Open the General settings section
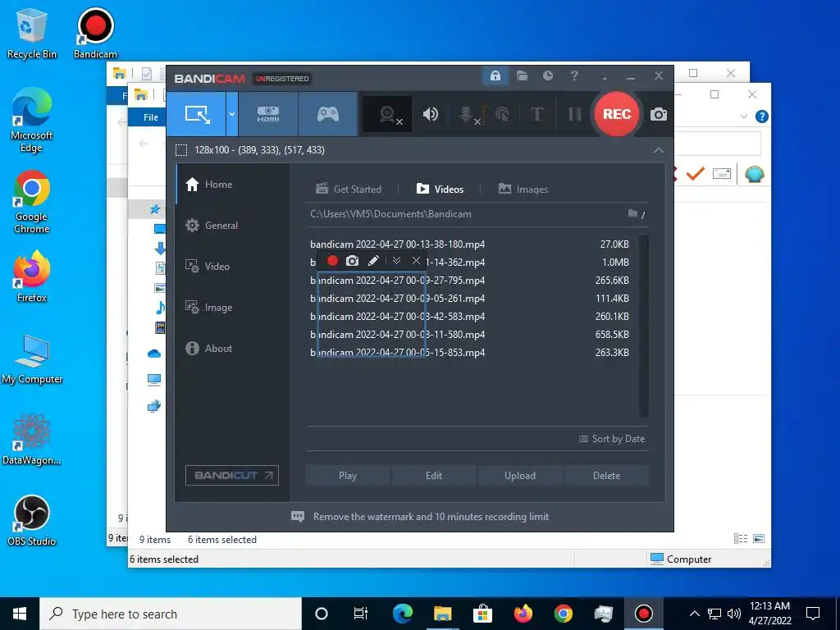 coord(232,226)
